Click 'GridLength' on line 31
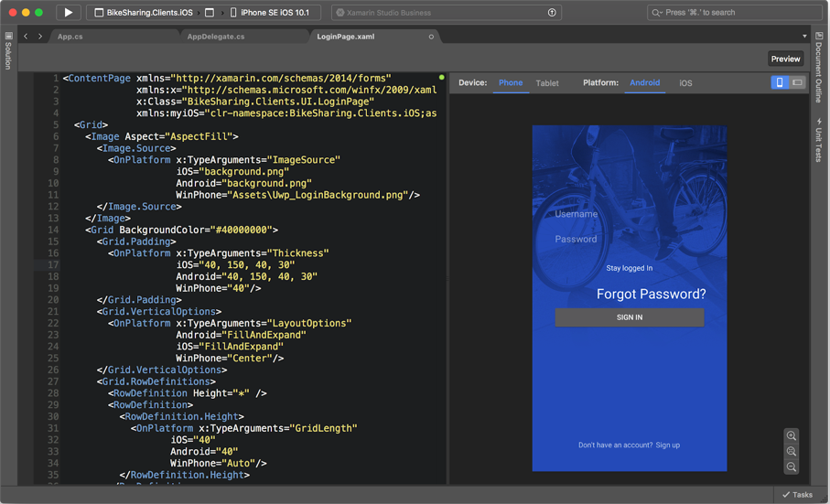The image size is (830, 504). tap(323, 428)
